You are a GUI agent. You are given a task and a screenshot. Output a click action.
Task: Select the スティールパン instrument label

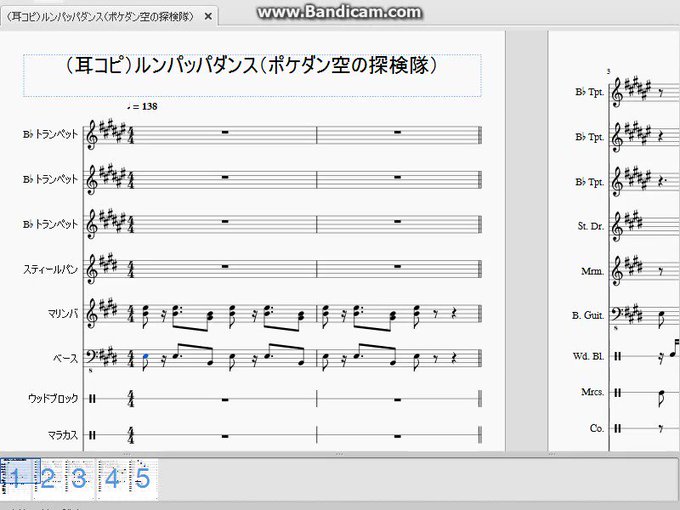point(50,269)
